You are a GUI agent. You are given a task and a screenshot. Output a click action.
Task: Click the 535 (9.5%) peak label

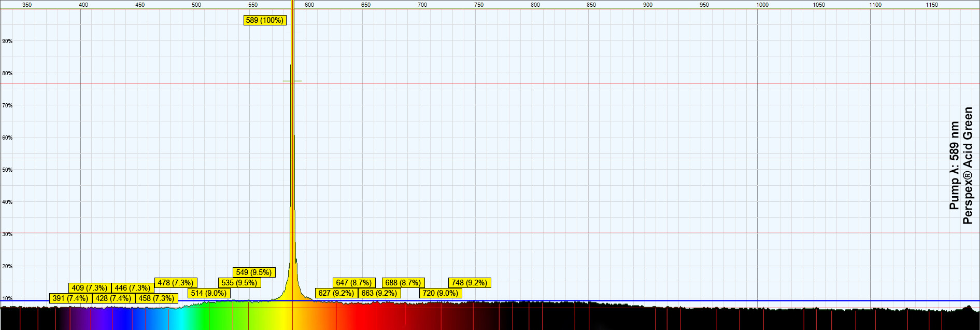point(239,283)
